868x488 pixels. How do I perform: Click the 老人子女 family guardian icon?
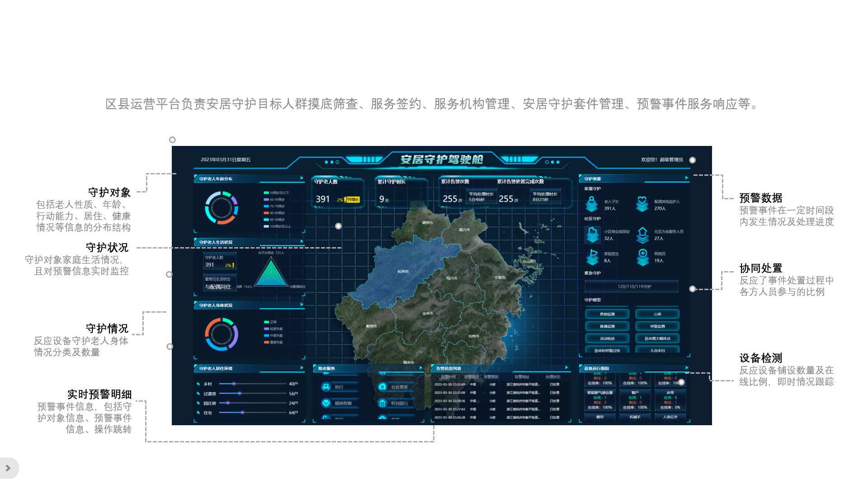coord(591,205)
